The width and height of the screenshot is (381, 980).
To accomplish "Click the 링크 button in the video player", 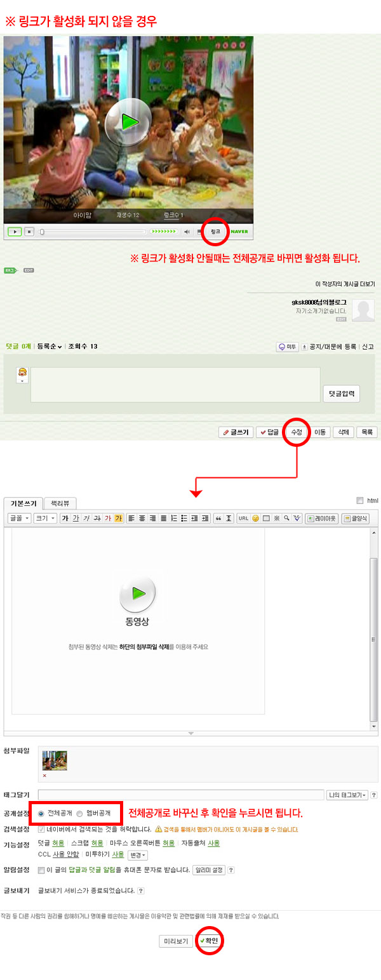I will pyautogui.click(x=216, y=232).
